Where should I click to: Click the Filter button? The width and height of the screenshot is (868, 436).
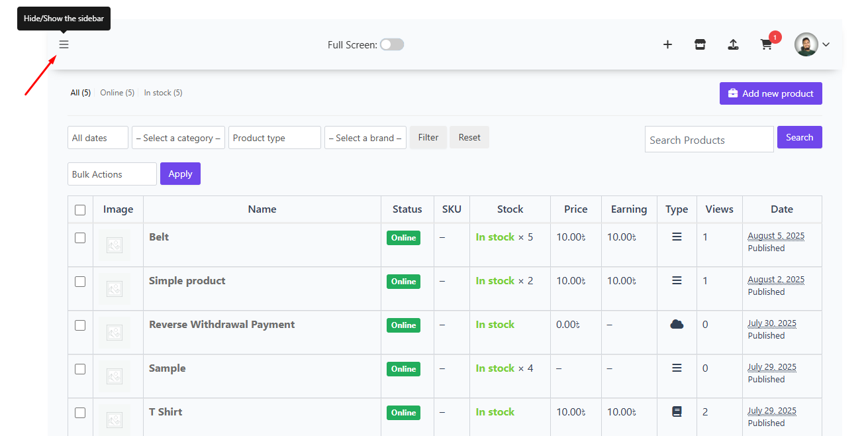428,137
